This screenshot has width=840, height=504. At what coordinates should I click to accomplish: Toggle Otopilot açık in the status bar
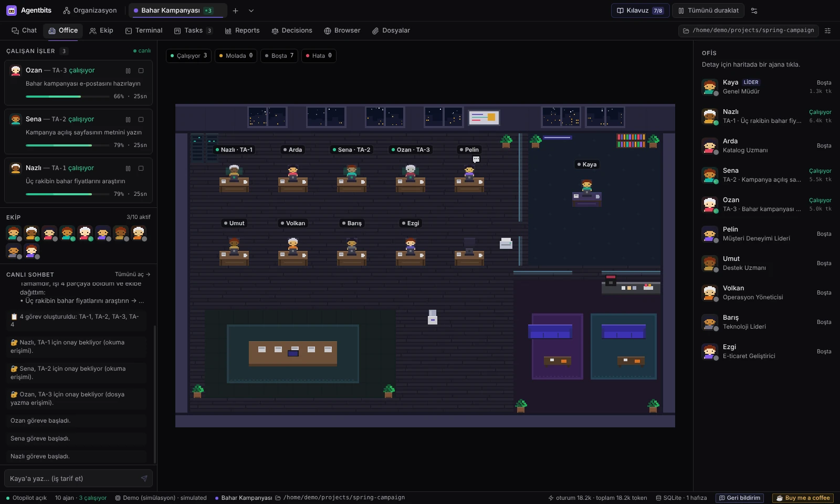(x=26, y=498)
